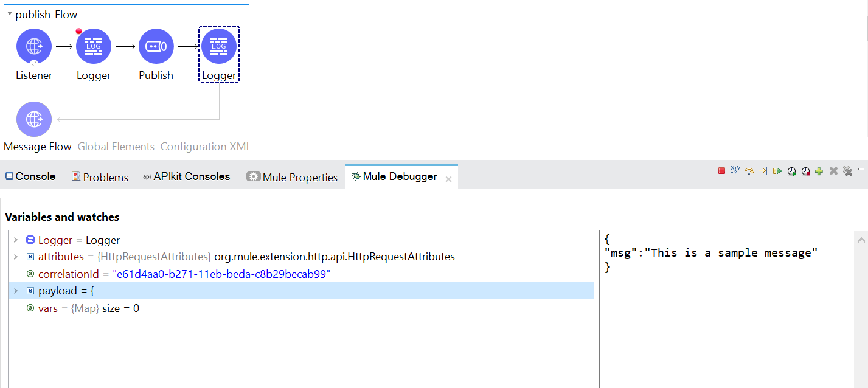Image resolution: width=868 pixels, height=388 pixels.
Task: Switch to the Console tab
Action: [30, 176]
